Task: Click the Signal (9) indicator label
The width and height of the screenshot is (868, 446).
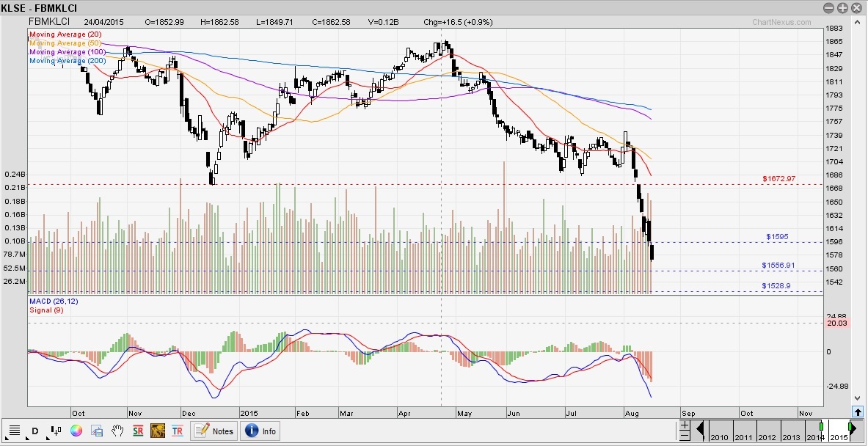Action: 46,310
